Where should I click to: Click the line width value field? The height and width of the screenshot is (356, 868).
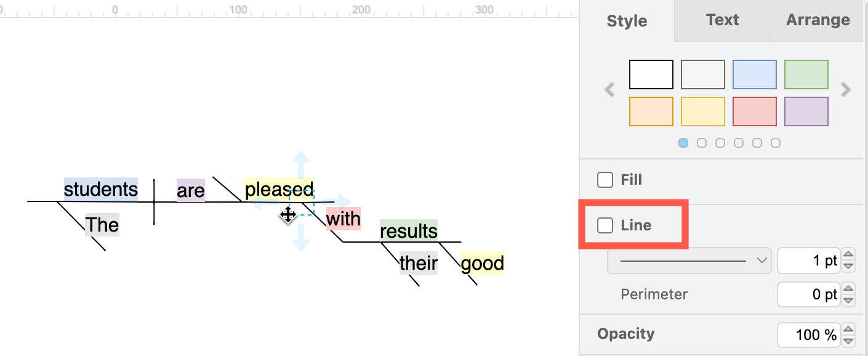[x=808, y=260]
